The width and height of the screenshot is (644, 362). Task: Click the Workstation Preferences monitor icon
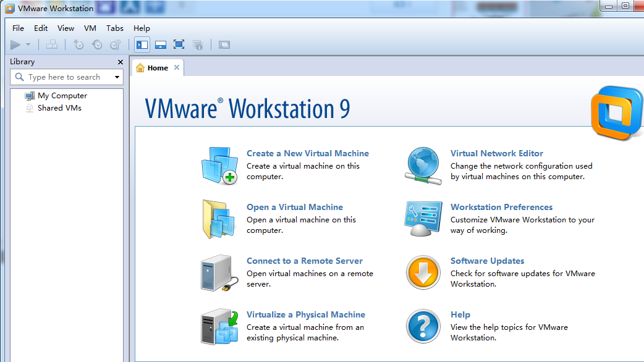(x=423, y=219)
